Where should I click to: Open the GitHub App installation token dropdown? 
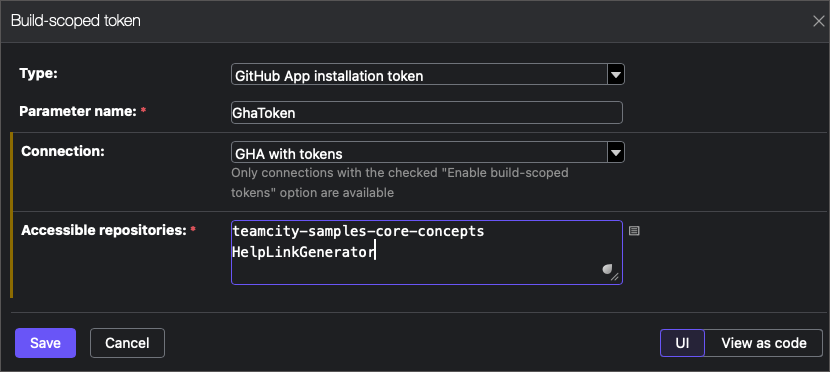click(x=428, y=75)
